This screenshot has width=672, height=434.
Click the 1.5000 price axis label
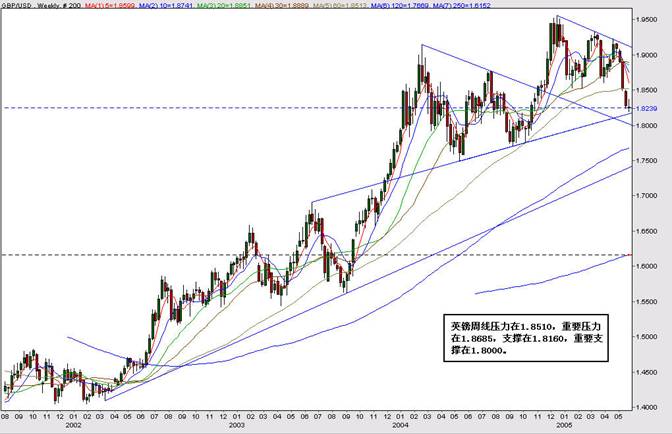647,337
